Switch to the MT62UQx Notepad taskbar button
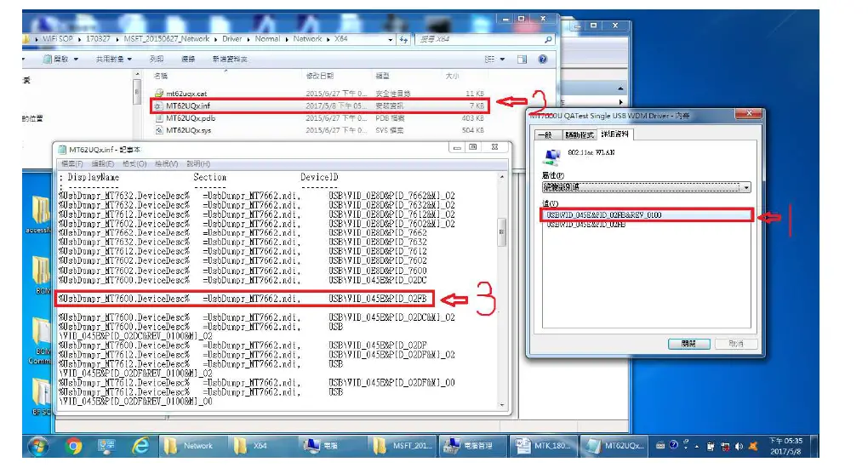The width and height of the screenshot is (868, 468). coord(614,446)
